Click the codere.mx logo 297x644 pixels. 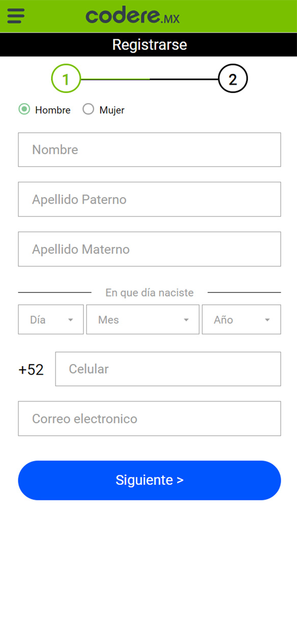tap(132, 16)
